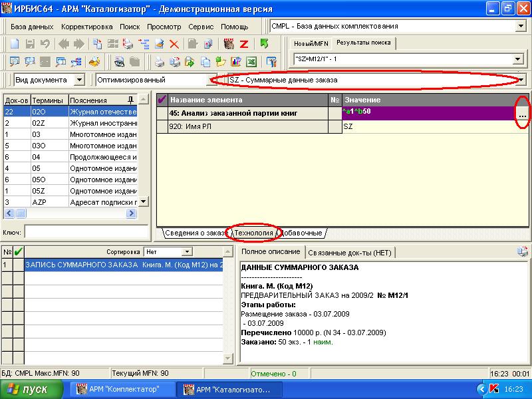The width and height of the screenshot is (532, 399).
Task: Click the purple checkmark header in element table
Action: (x=162, y=99)
